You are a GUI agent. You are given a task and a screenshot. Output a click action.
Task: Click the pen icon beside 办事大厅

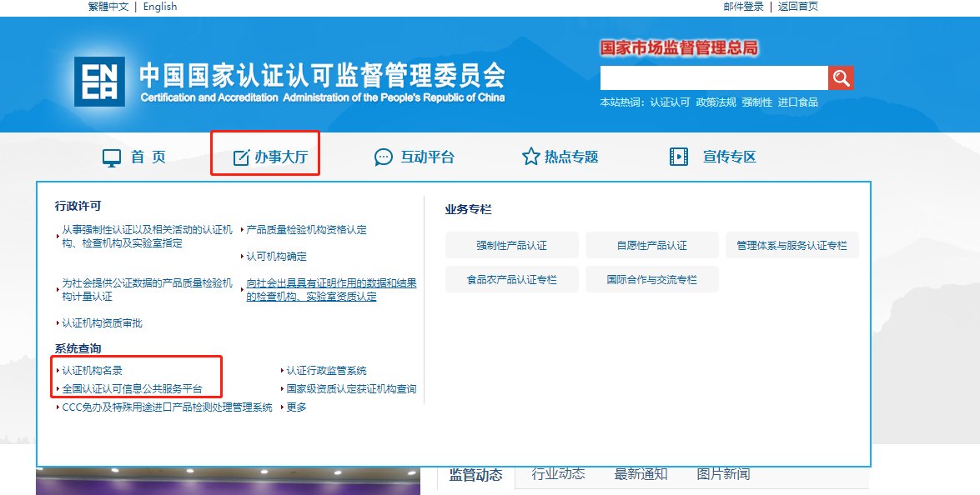(x=241, y=155)
